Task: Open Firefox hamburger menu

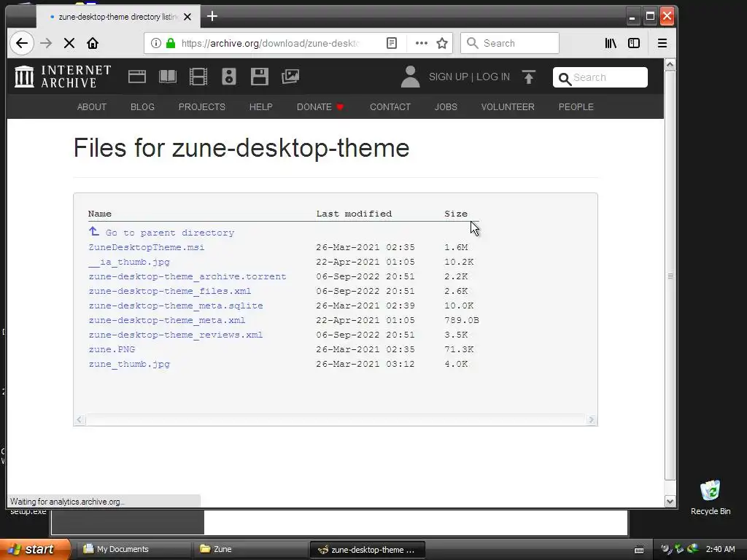Action: click(x=662, y=43)
